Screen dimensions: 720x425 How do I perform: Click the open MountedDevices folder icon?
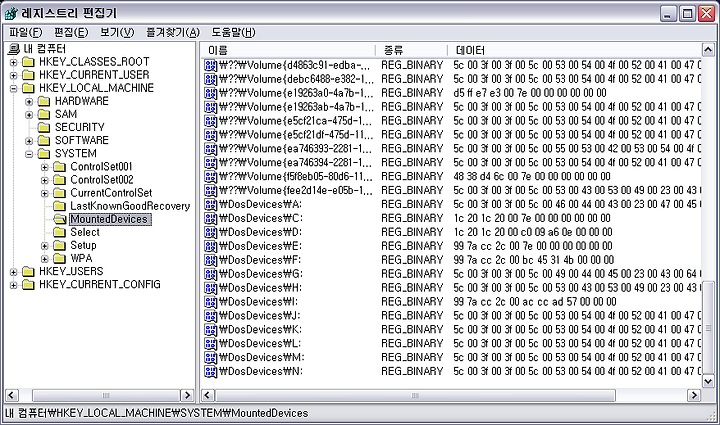click(60, 219)
